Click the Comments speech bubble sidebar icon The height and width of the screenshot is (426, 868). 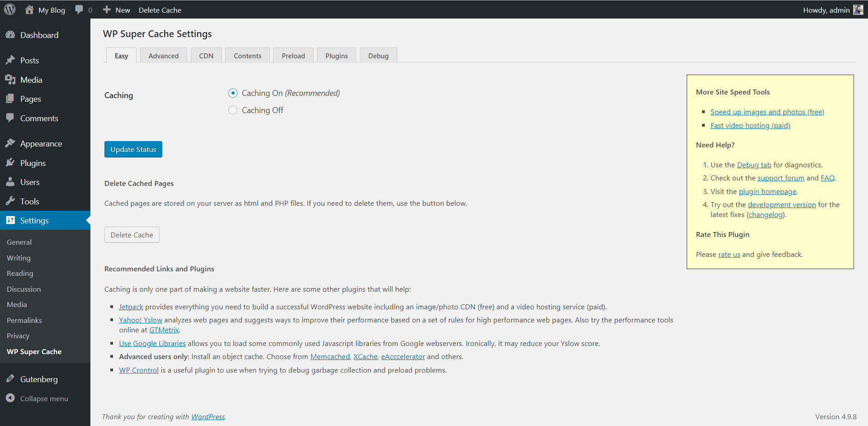tap(10, 118)
